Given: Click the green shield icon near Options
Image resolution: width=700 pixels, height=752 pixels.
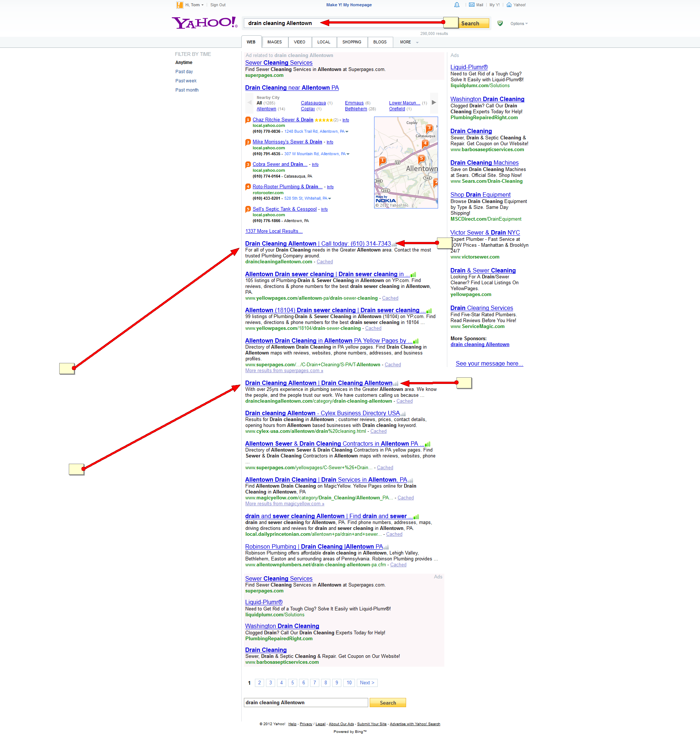Looking at the screenshot, I should (x=500, y=24).
